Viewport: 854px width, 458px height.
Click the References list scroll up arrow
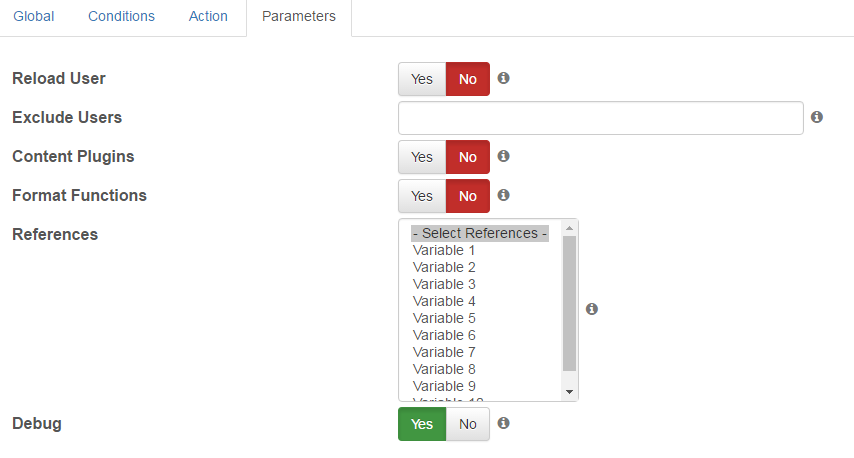coord(569,228)
